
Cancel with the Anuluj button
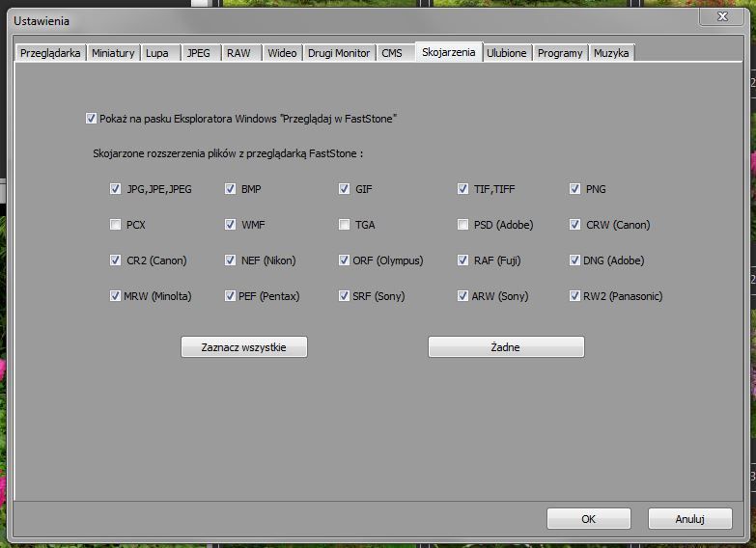point(689,519)
